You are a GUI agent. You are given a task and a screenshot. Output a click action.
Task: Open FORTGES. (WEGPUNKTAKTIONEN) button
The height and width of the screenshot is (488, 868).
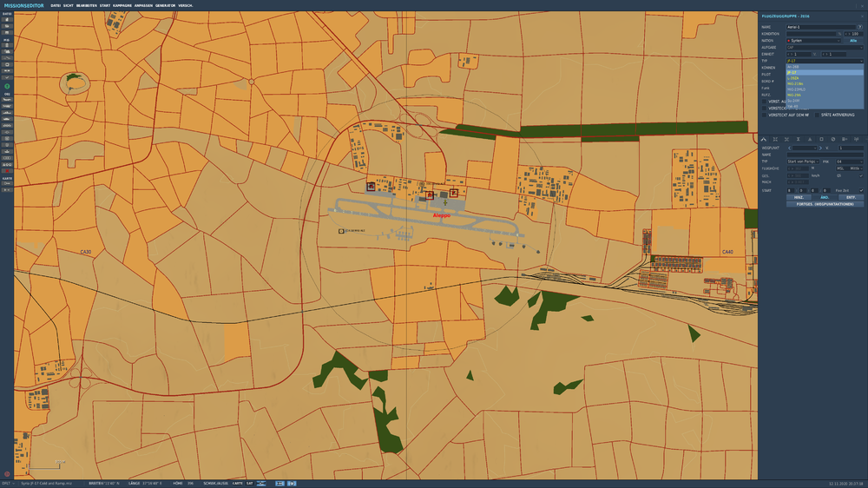tap(825, 204)
